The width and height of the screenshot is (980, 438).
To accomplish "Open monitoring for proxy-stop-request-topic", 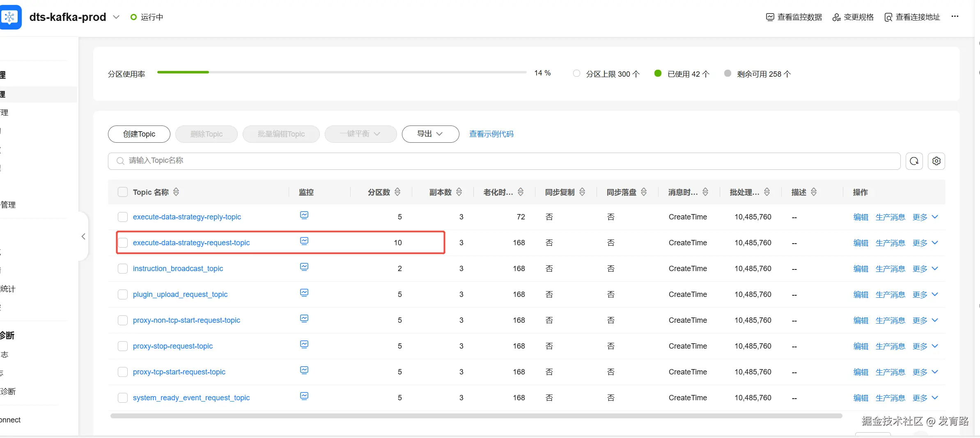I will point(304,344).
